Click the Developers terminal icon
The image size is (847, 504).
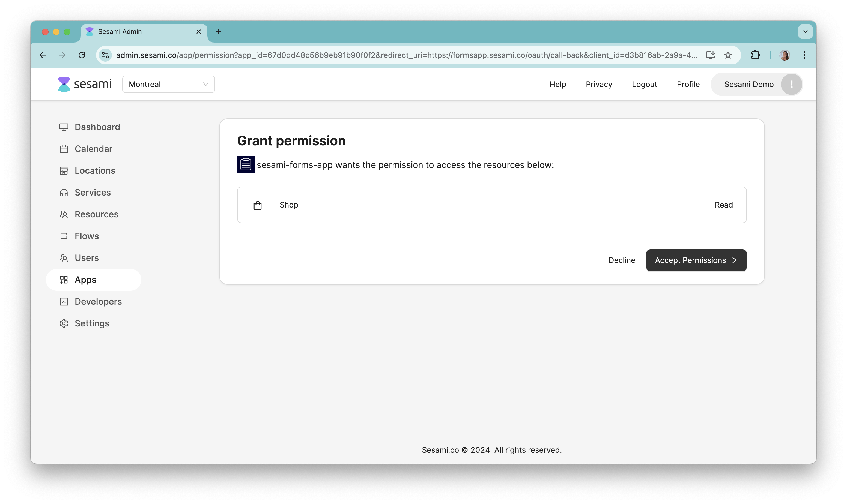tap(64, 302)
